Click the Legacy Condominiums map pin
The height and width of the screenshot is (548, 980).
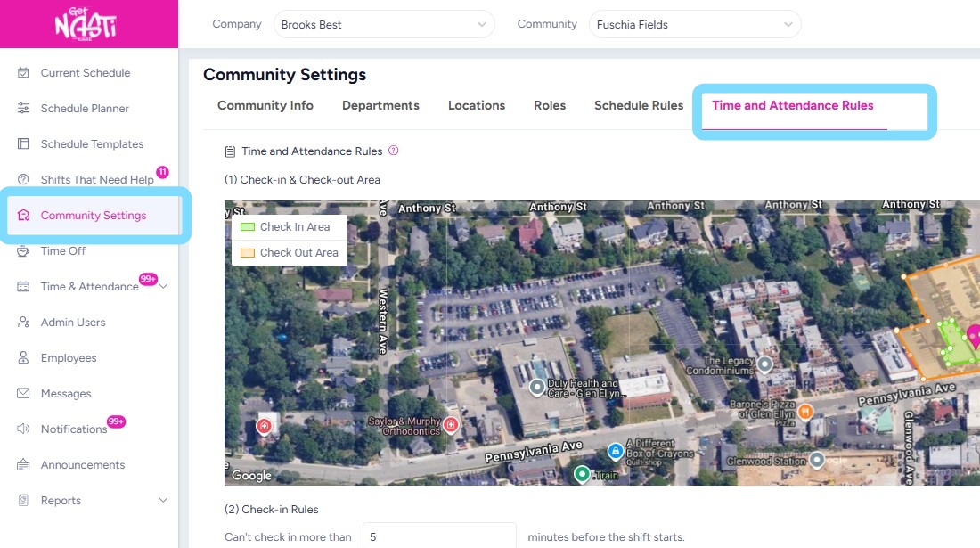tap(764, 364)
